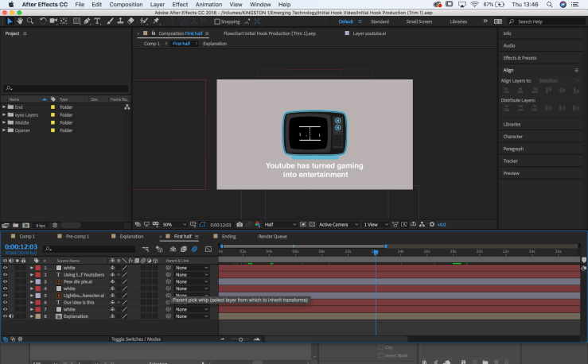This screenshot has height=364, width=588.
Task: Open the Half resolution dropdown
Action: [280, 225]
